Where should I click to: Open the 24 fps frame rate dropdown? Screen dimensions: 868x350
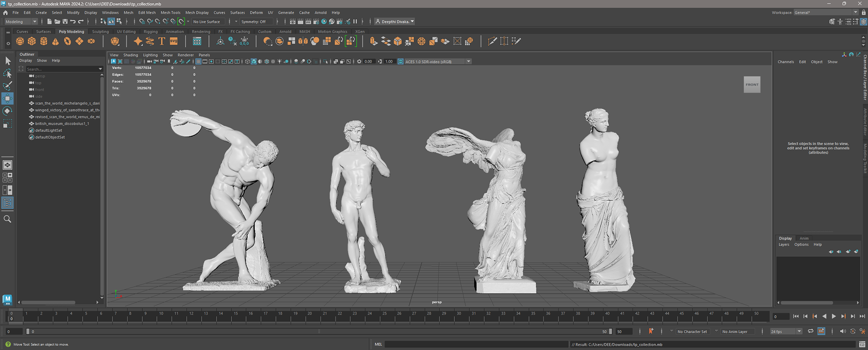[786, 331]
